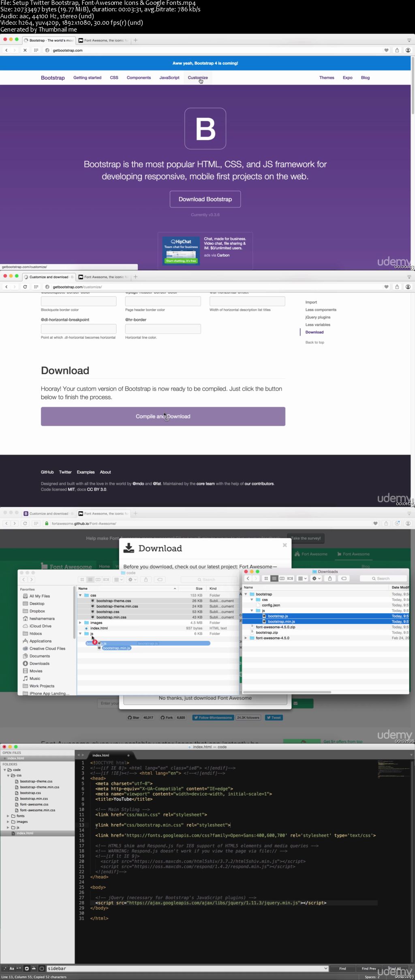Image resolution: width=415 pixels, height=980 pixels.
Task: Open heshamemara home folder in sidebar
Action: 42,619
